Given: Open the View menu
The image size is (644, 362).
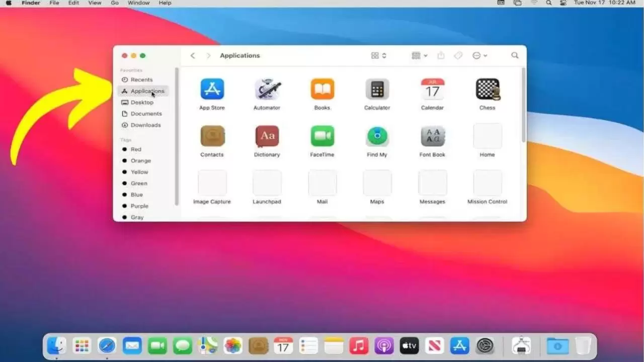Looking at the screenshot, I should click(95, 3).
